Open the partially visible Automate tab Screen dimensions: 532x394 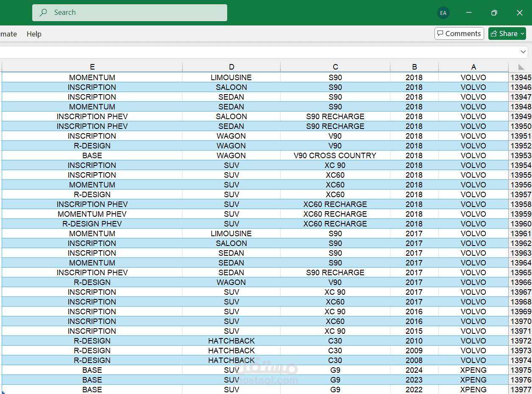point(8,34)
